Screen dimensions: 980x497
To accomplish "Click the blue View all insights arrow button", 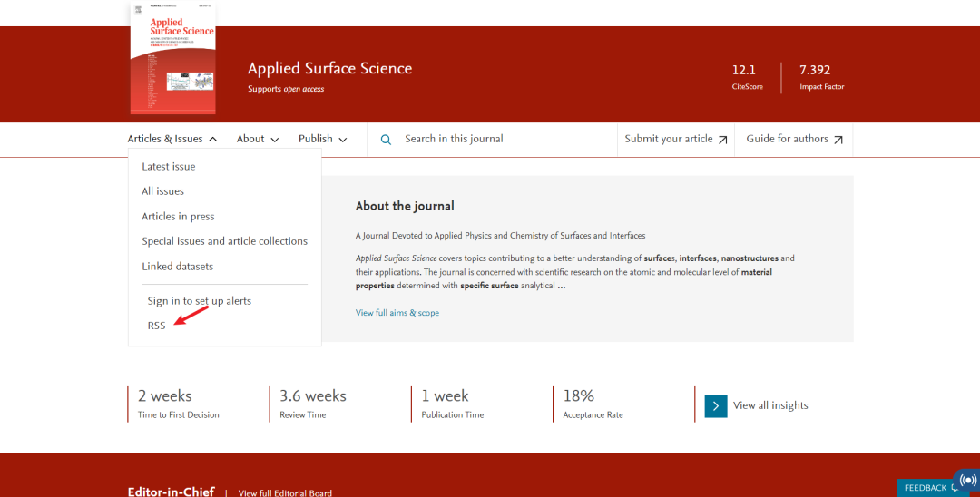I will pos(716,405).
